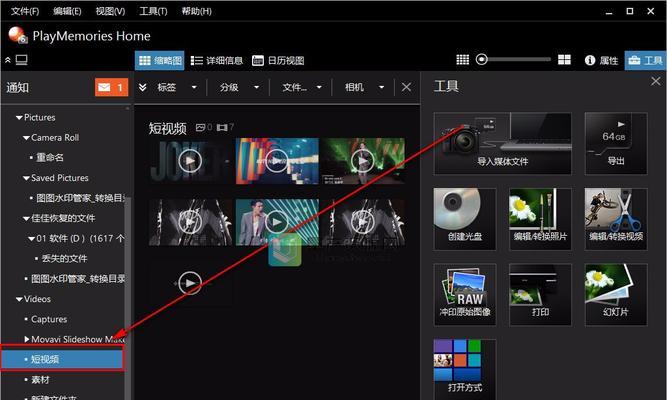This screenshot has height=400, width=667.
Task: Open the Import media files tool
Action: pos(502,144)
